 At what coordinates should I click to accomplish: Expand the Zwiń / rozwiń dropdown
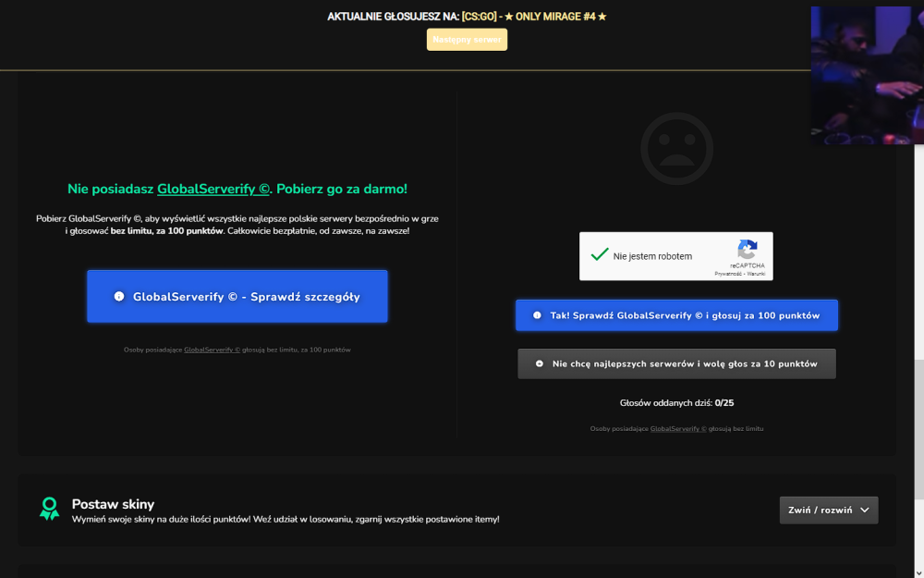click(829, 510)
